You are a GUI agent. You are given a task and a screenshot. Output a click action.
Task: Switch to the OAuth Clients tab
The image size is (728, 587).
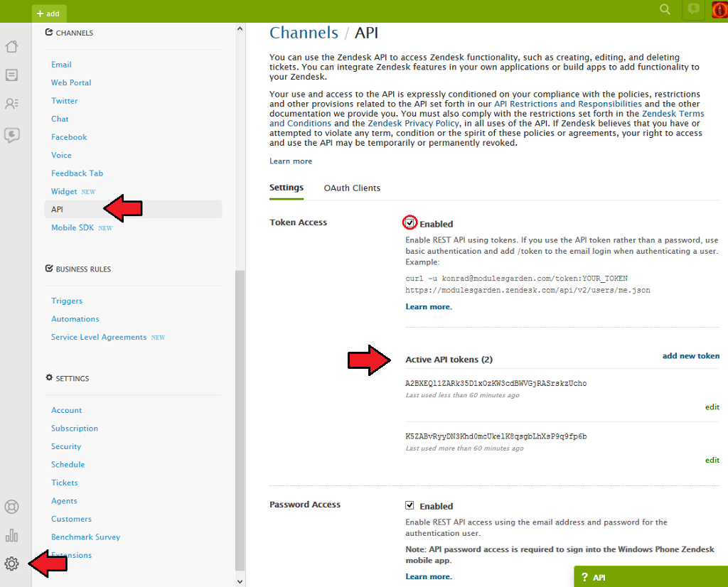[352, 188]
